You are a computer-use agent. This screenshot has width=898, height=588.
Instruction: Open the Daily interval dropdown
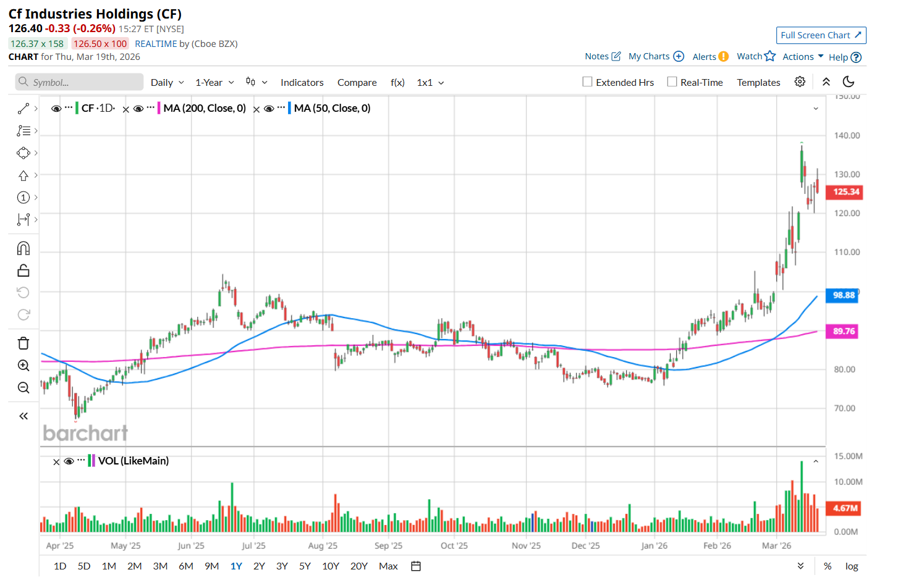[167, 82]
